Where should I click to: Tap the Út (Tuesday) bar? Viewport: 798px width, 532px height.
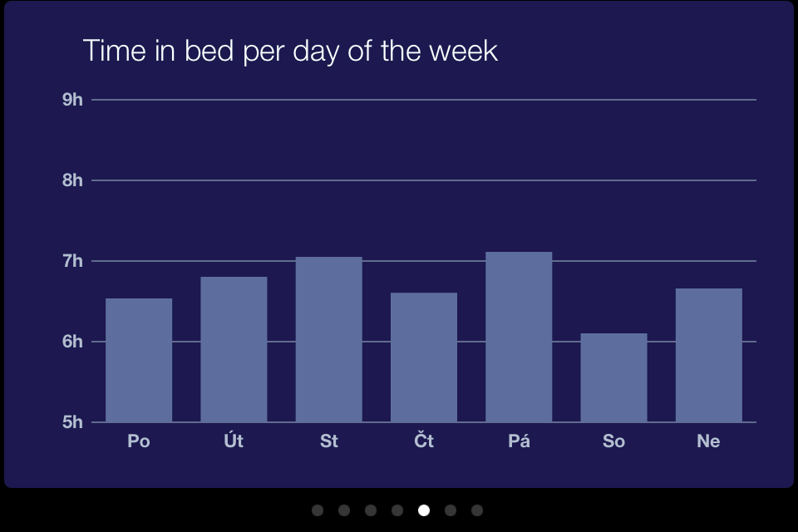pyautogui.click(x=234, y=349)
